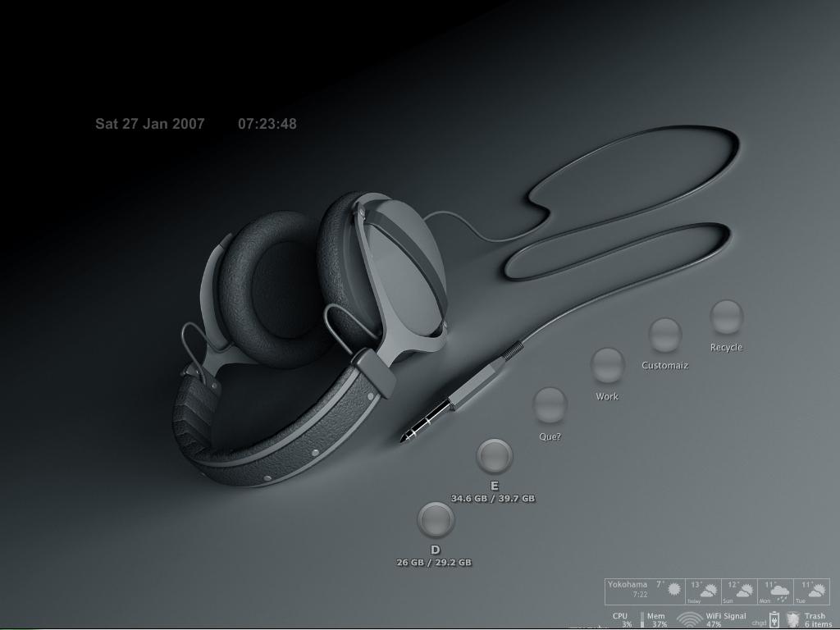The width and height of the screenshot is (840, 630).
Task: Open the Customaiz orb shortcut
Action: click(664, 336)
